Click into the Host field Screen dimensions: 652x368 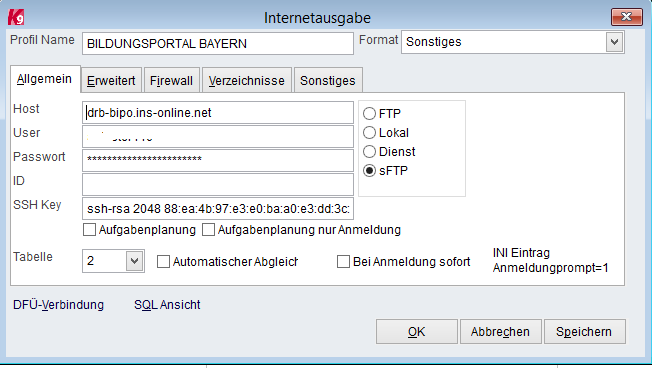pyautogui.click(x=217, y=113)
